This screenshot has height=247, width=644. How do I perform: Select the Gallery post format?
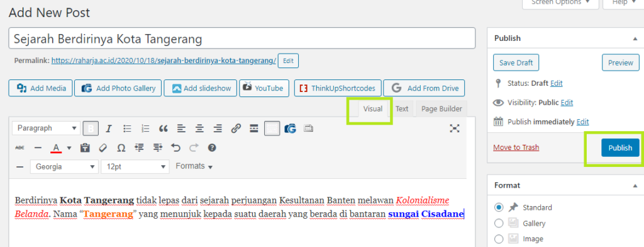pos(499,223)
